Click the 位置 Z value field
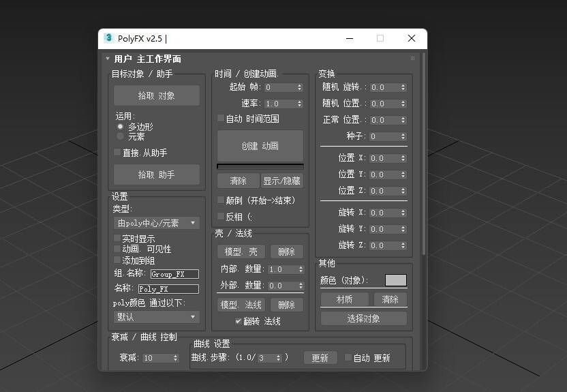567x392 pixels. pos(384,191)
